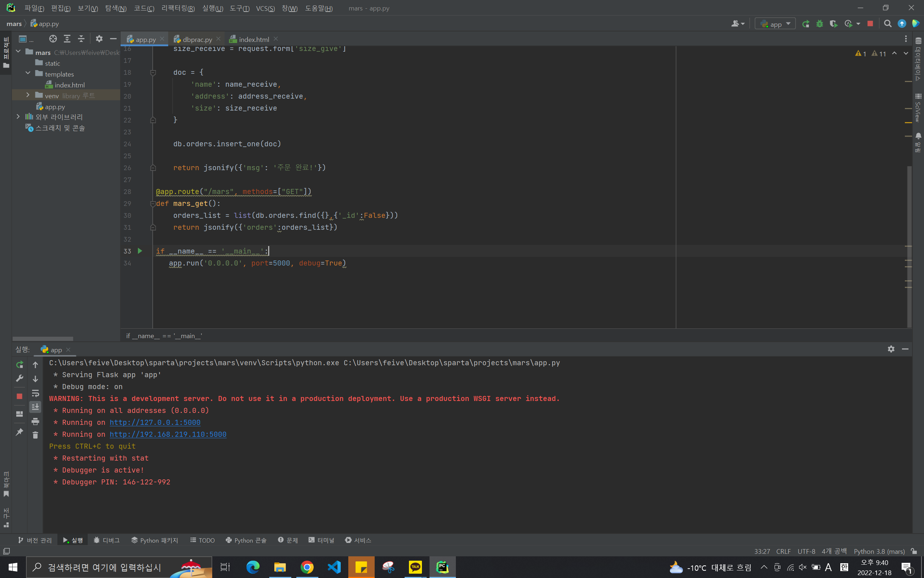
Task: Open the 리팩터링(R) menu
Action: [x=178, y=8]
